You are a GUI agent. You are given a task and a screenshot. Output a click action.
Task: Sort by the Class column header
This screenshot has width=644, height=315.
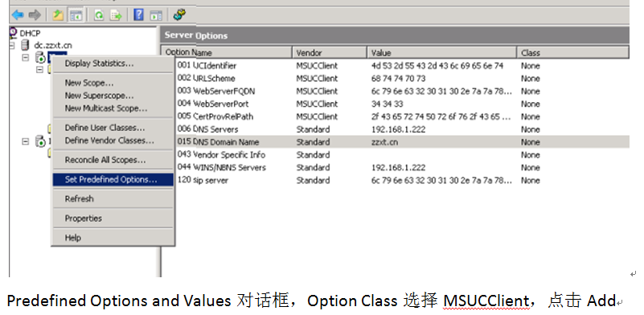point(573,52)
